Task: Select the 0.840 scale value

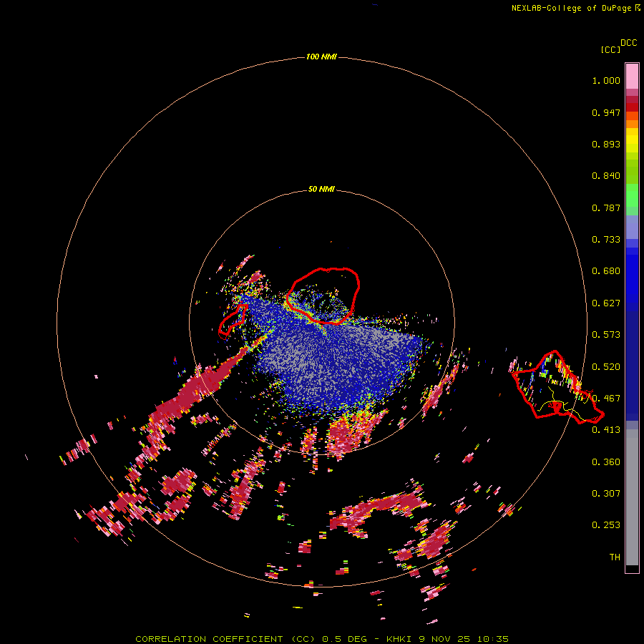Action: coord(606,176)
